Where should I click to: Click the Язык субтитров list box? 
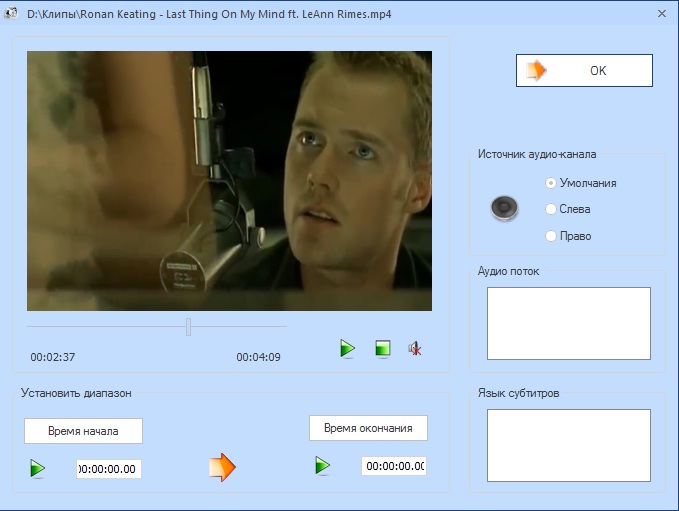(x=568, y=445)
